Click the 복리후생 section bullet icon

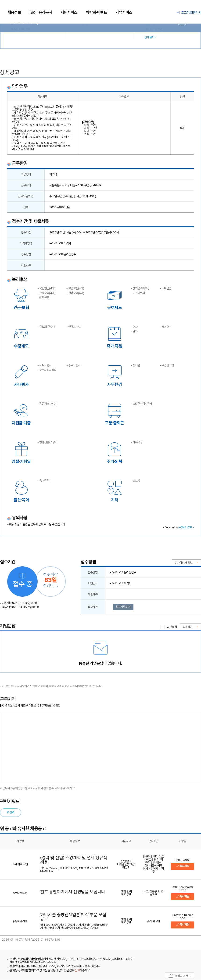tap(9, 280)
